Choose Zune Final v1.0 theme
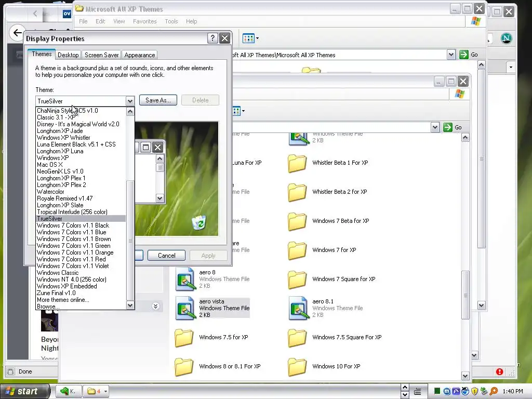The image size is (532, 399). point(81,293)
